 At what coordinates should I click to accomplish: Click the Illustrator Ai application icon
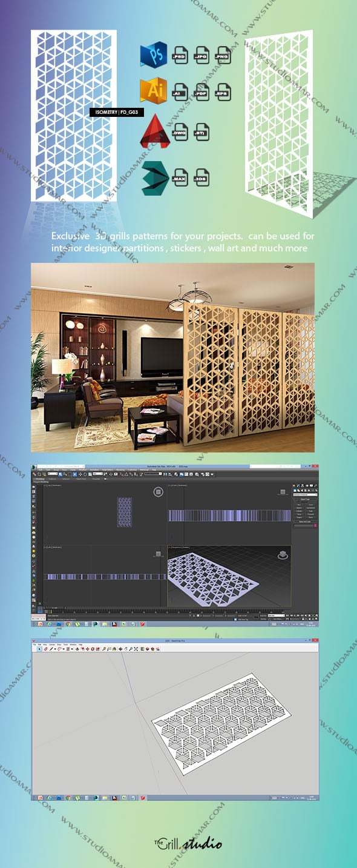click(153, 91)
